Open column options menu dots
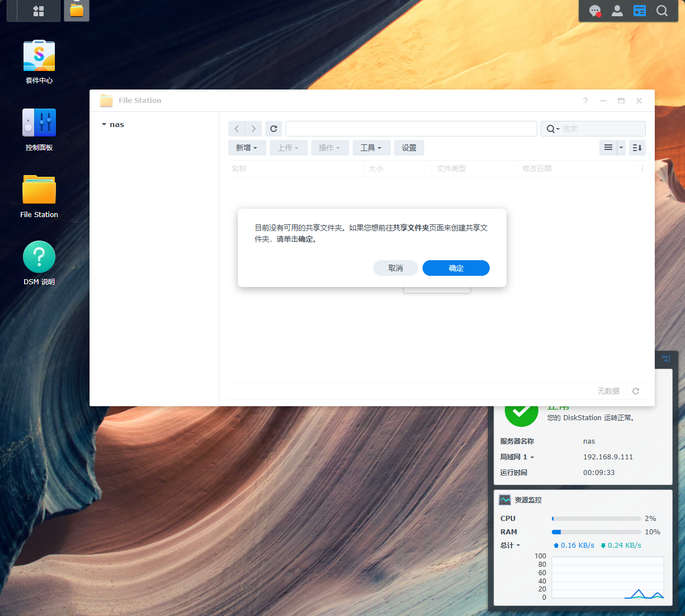The width and height of the screenshot is (685, 616). click(x=642, y=168)
